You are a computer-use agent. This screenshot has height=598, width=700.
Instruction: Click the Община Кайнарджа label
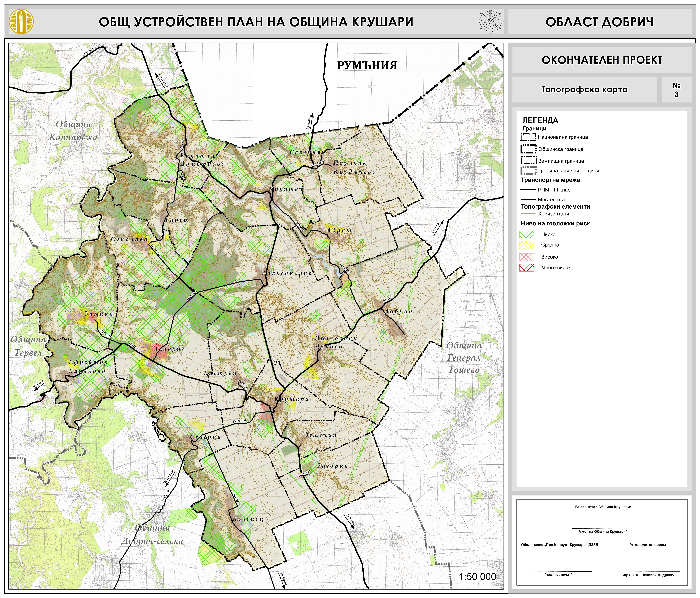tap(73, 131)
